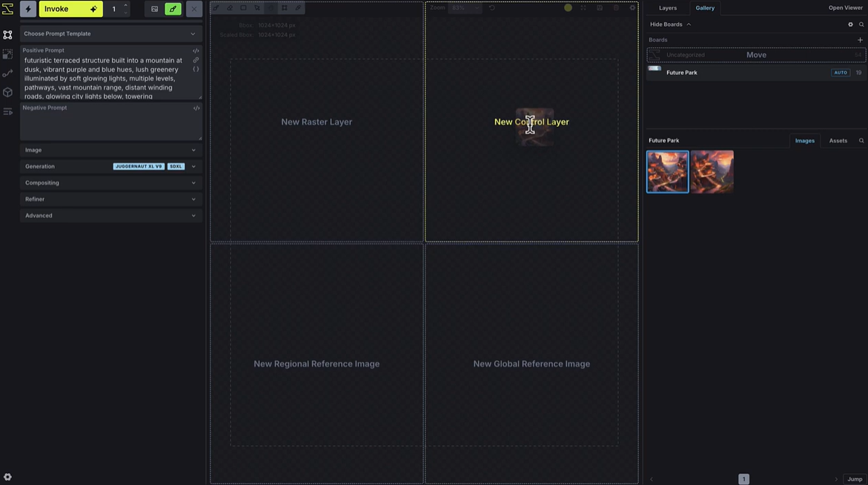Click the Invoke generate button
Screen dimensions: 868x485
[x=71, y=9]
